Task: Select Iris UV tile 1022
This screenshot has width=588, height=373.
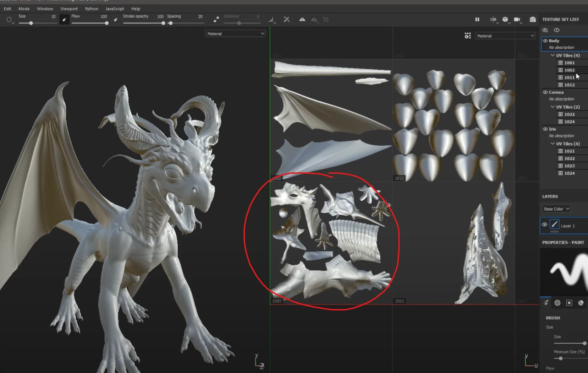Action: coord(570,159)
